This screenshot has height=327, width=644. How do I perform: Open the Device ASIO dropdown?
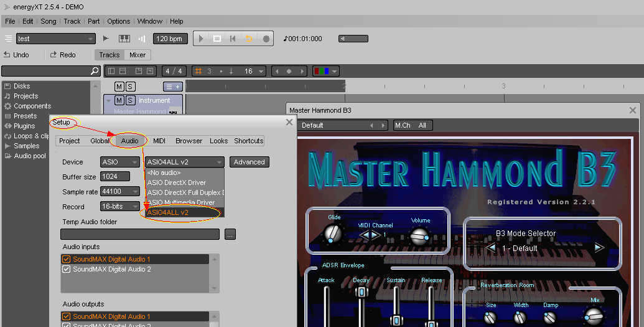[x=120, y=162]
